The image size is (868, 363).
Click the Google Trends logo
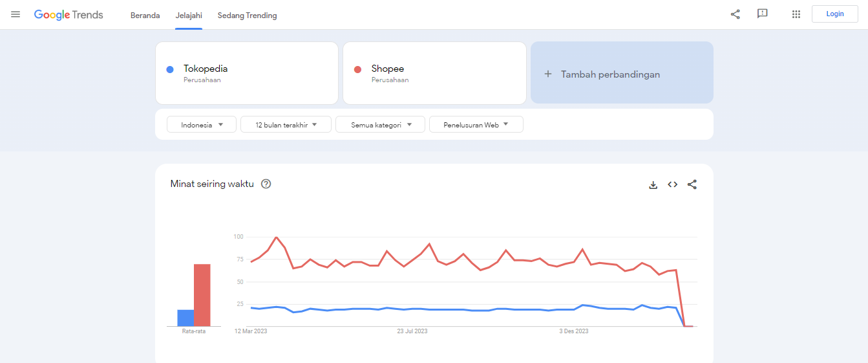[x=69, y=14]
